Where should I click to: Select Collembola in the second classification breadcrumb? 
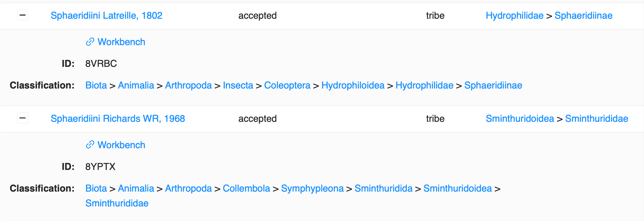click(246, 188)
